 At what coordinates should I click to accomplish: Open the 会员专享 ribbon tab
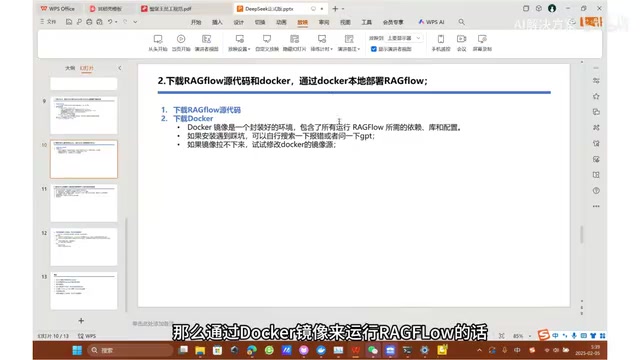[393, 22]
